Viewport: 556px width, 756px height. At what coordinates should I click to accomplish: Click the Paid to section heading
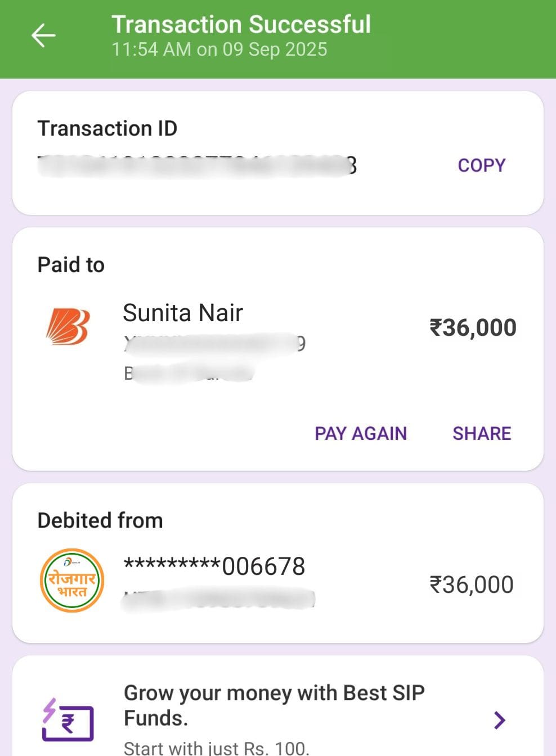(71, 264)
